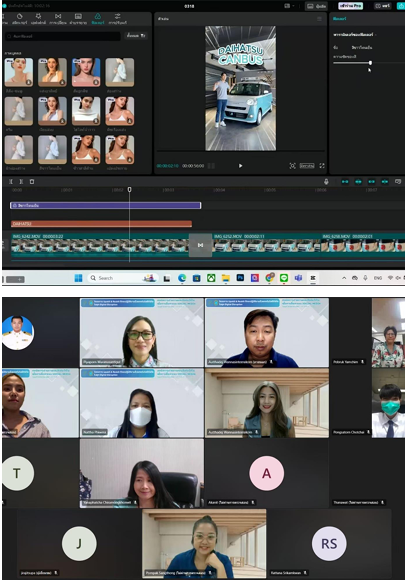Click the Pro upgrade button
The height and width of the screenshot is (586, 405).
click(x=350, y=6)
